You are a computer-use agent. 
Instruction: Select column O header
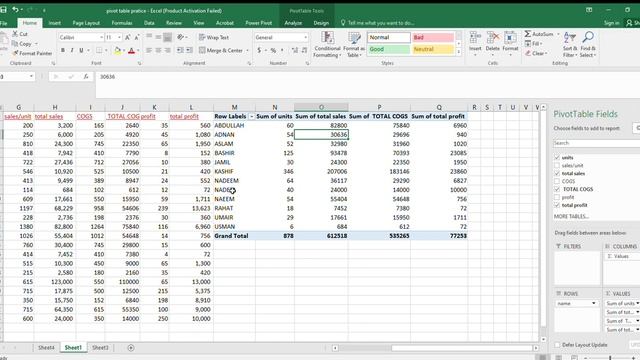coord(321,107)
